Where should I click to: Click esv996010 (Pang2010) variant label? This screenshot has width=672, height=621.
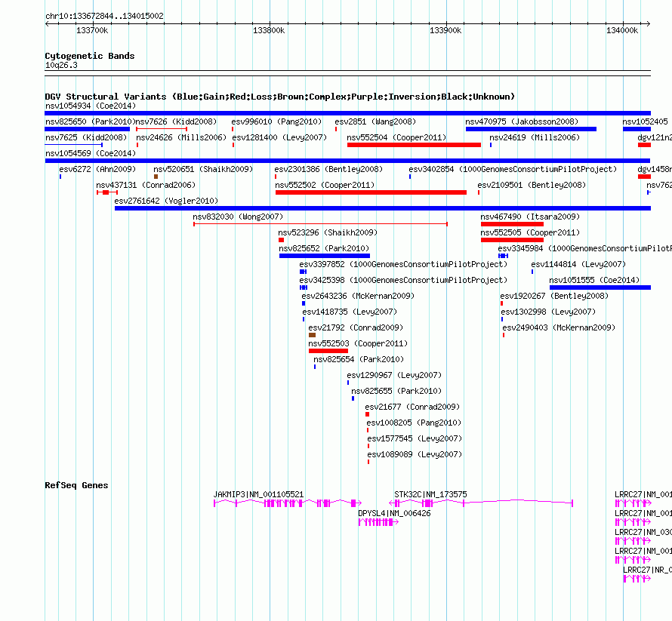276,121
